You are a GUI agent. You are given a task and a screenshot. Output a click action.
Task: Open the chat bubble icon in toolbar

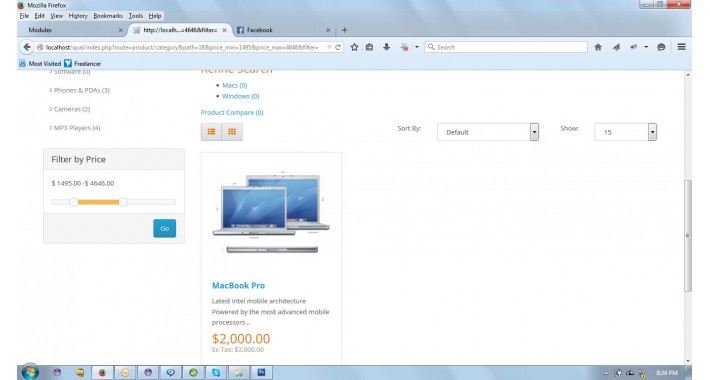661,47
